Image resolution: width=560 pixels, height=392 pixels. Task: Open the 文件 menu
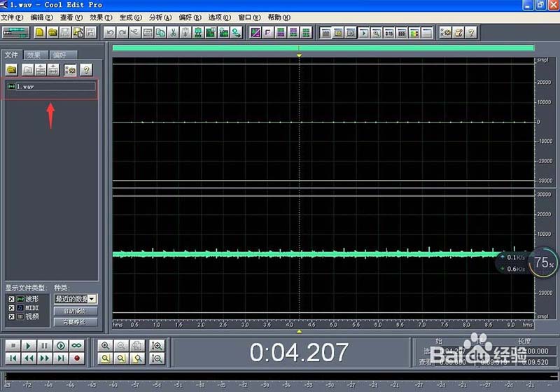tap(12, 17)
